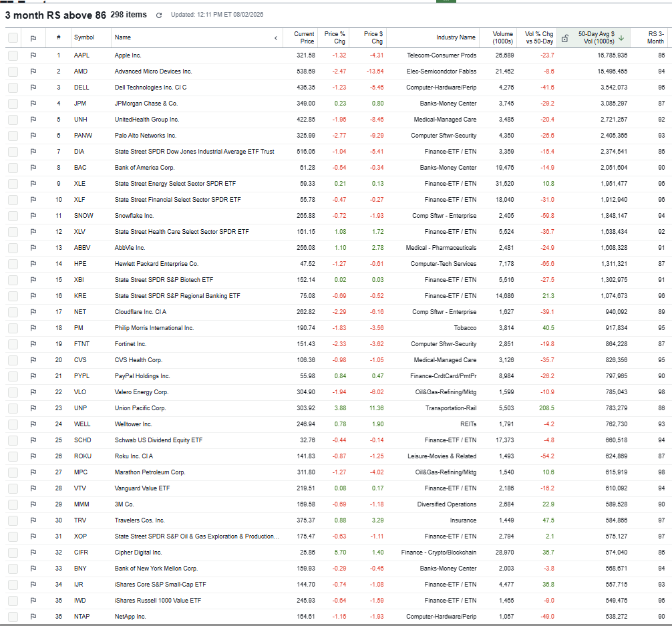The height and width of the screenshot is (626, 672).
Task: Check the box for the AMD row
Action: click(x=13, y=71)
